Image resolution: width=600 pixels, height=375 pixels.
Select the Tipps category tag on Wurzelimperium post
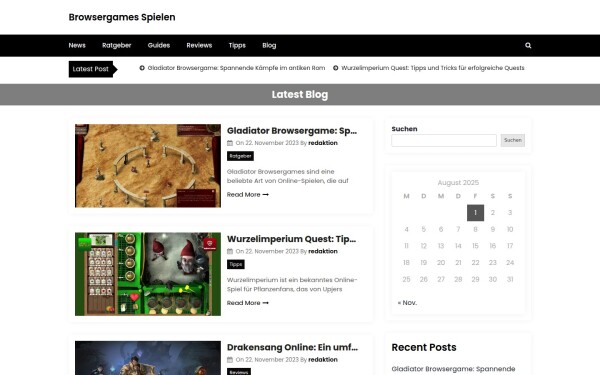click(236, 264)
